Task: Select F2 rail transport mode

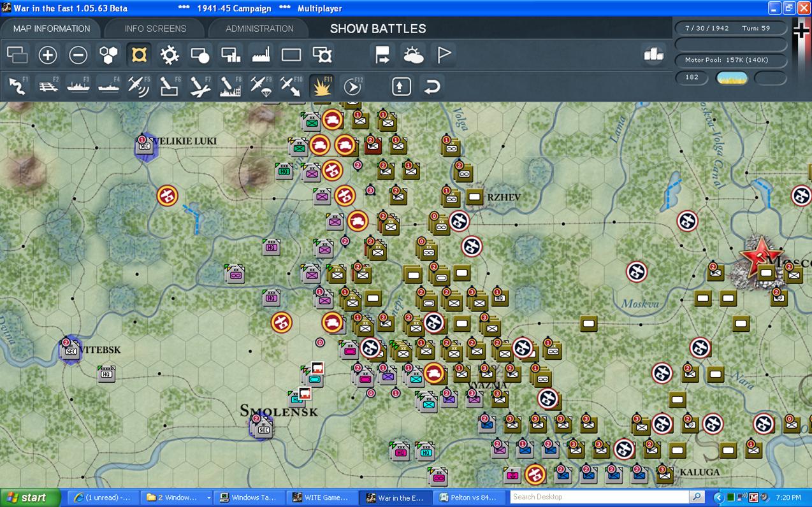Action: tap(48, 86)
